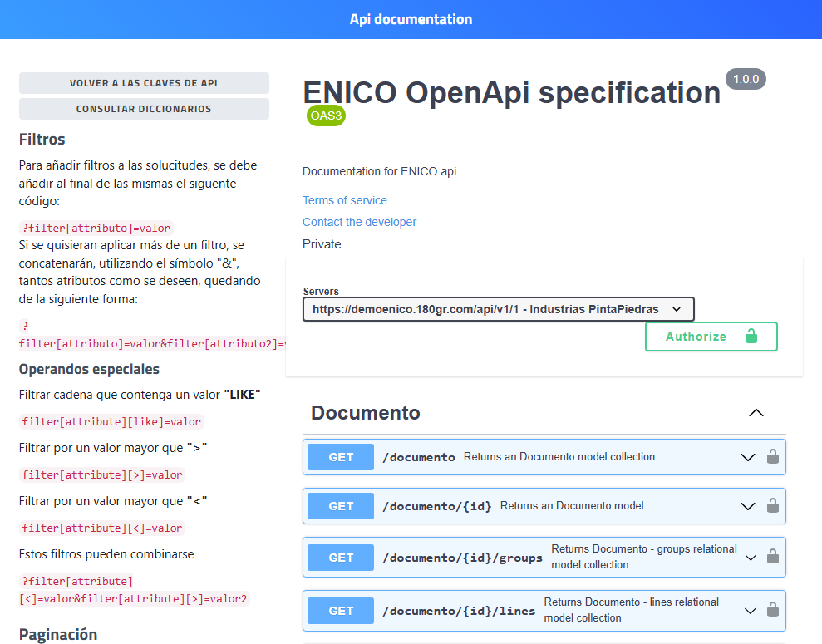Viewport: 822px width, 644px height.
Task: Click the Documento section heading
Action: (366, 413)
